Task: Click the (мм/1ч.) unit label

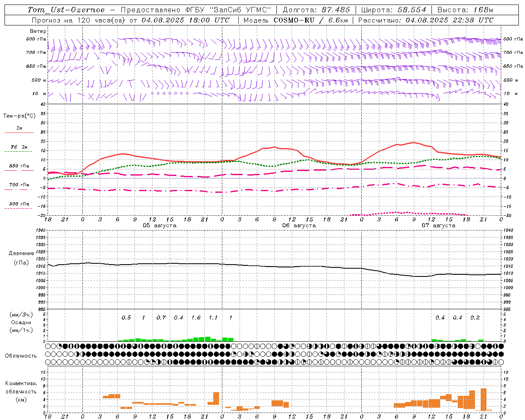Action: pyautogui.click(x=21, y=330)
